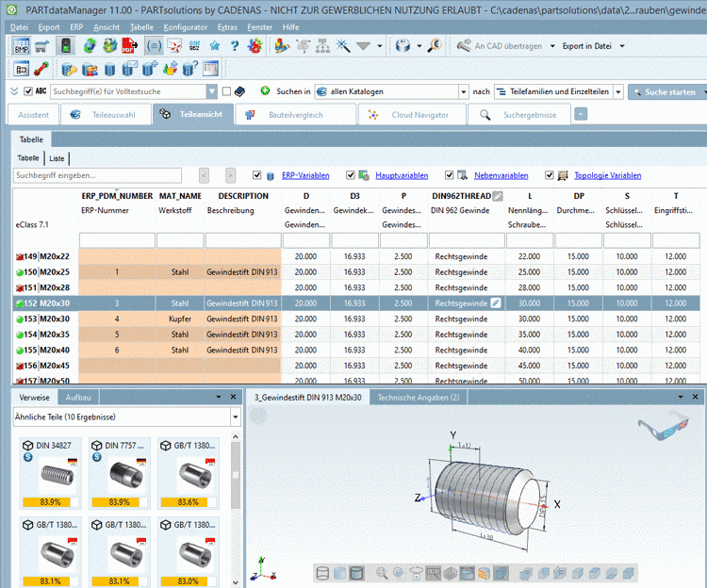Click the 83.6% similarity bar
The image size is (707, 588).
pyautogui.click(x=188, y=502)
